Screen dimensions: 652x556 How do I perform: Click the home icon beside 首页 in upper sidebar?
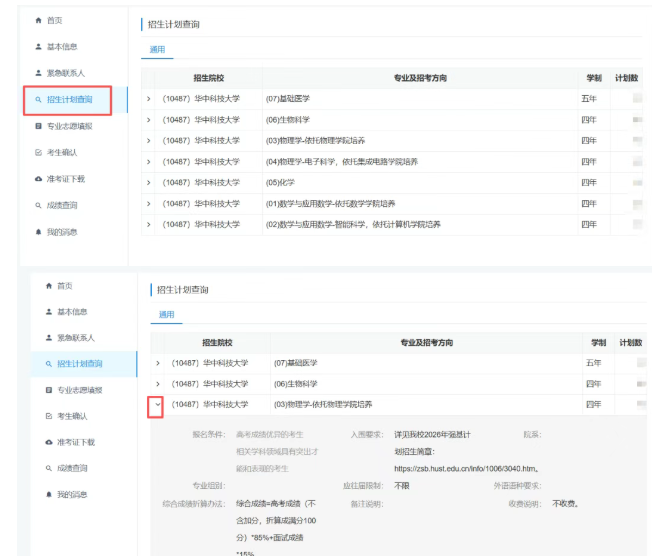pos(38,20)
